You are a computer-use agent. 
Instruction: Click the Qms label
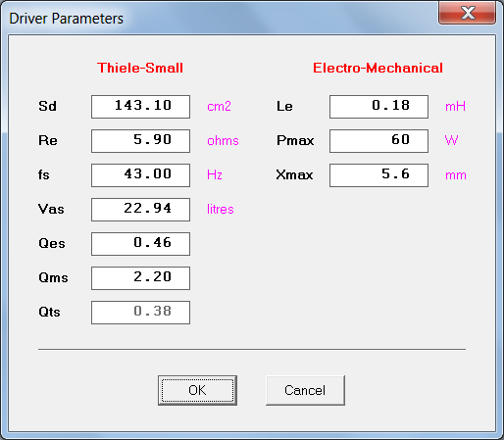click(x=53, y=277)
